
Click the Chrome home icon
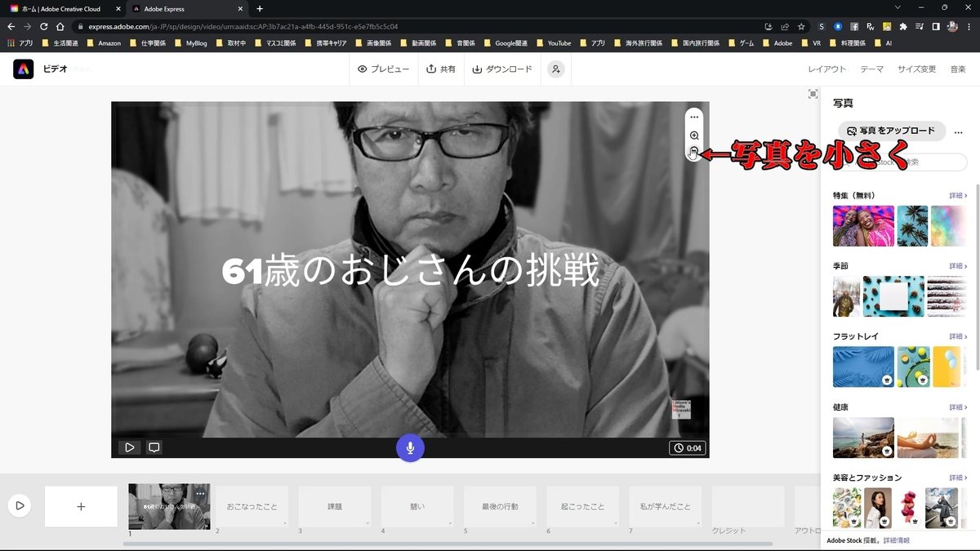(60, 26)
